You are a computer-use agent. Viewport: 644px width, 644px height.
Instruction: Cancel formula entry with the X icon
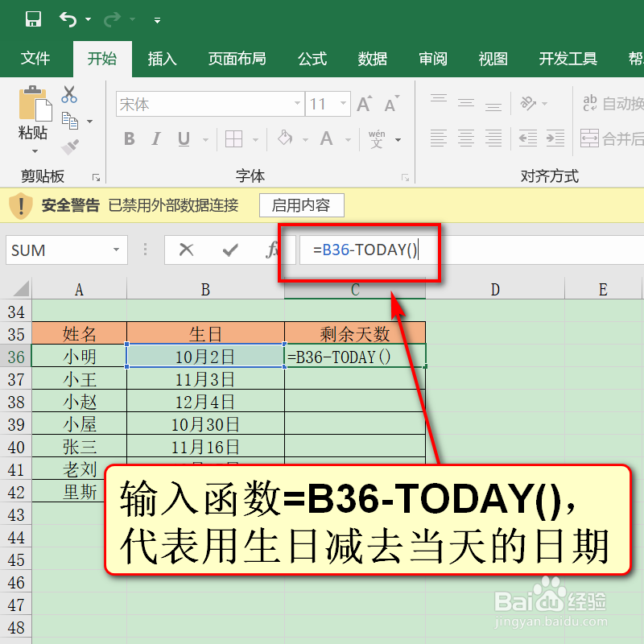point(187,250)
